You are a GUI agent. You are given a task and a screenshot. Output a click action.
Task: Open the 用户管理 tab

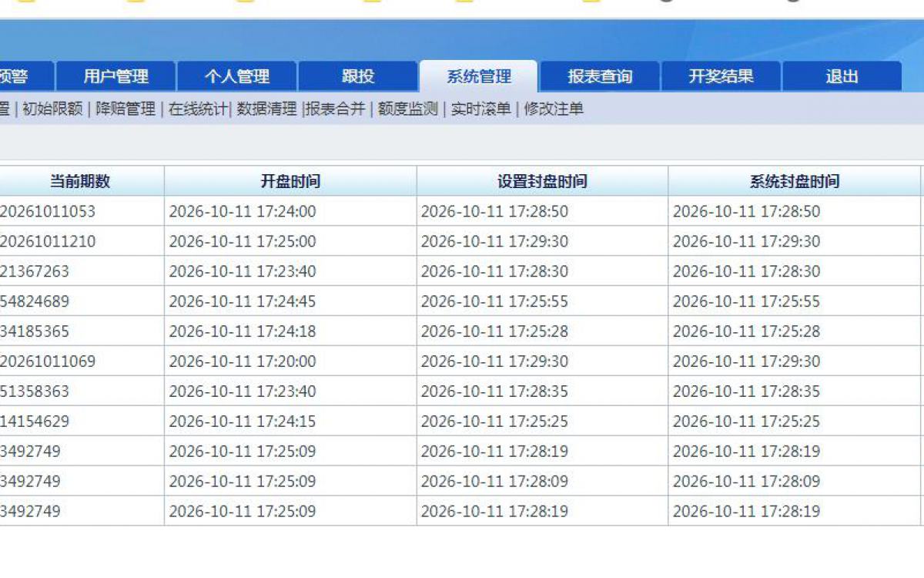[116, 76]
